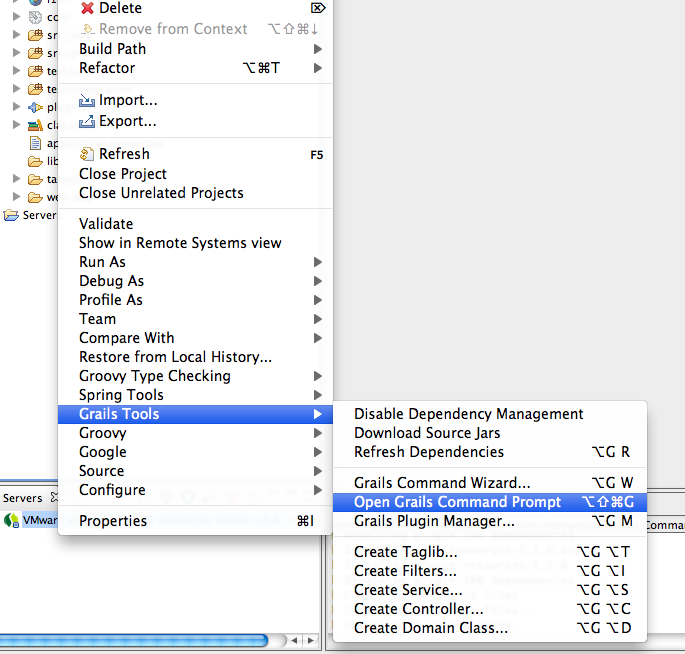Viewport: 685px width, 654px height.
Task: Click the lib folder icon in tree
Action: coord(35,162)
